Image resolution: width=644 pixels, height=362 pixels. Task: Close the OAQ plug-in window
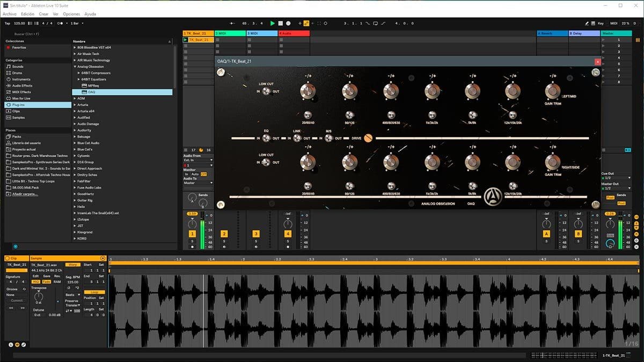point(597,62)
